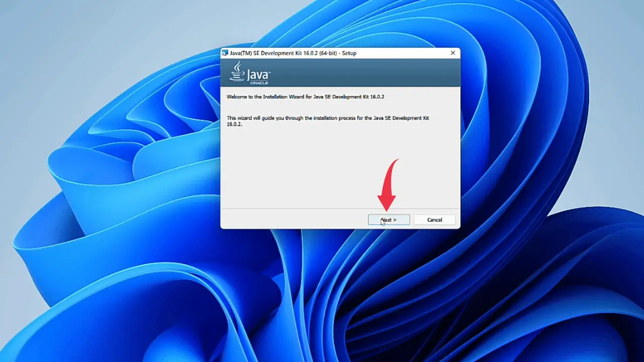Click the setup icon in the title bar
This screenshot has width=644, height=362.
coord(225,53)
